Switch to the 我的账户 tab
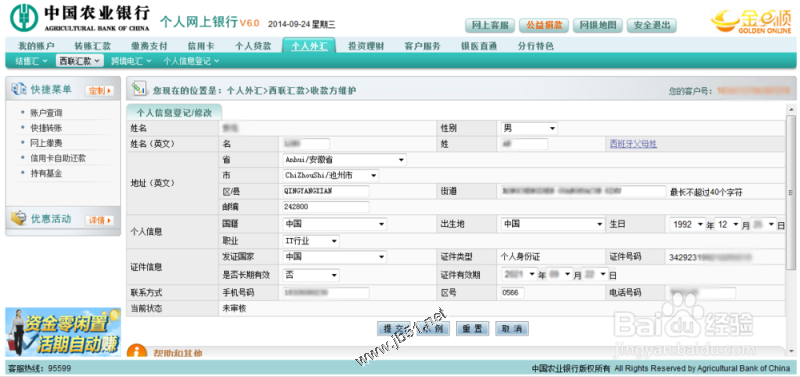 [36, 46]
